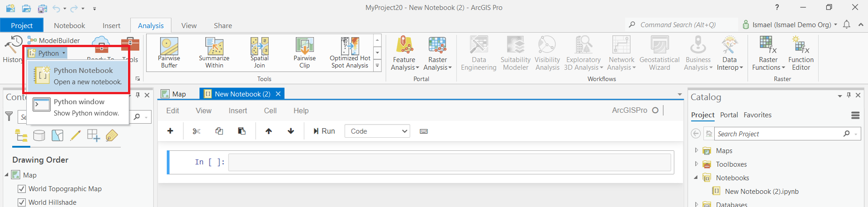Image resolution: width=868 pixels, height=207 pixels.
Task: Open the Raster Functions dropdown
Action: (x=768, y=53)
